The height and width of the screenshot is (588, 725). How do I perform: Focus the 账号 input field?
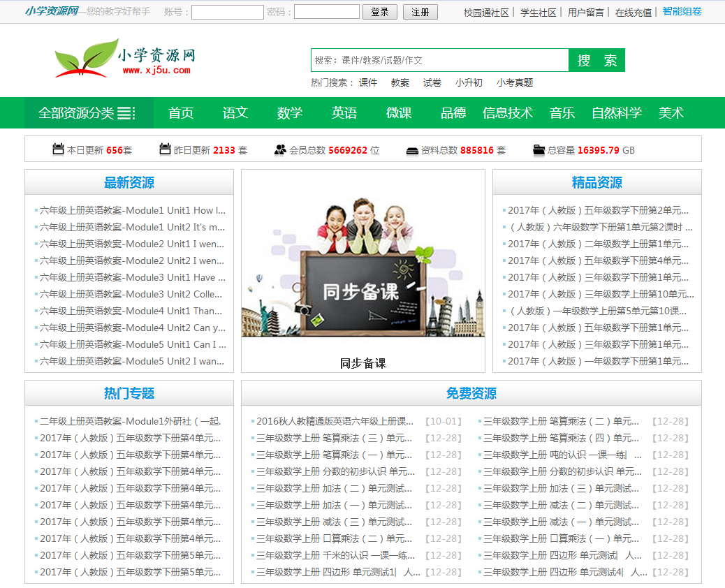click(x=227, y=13)
